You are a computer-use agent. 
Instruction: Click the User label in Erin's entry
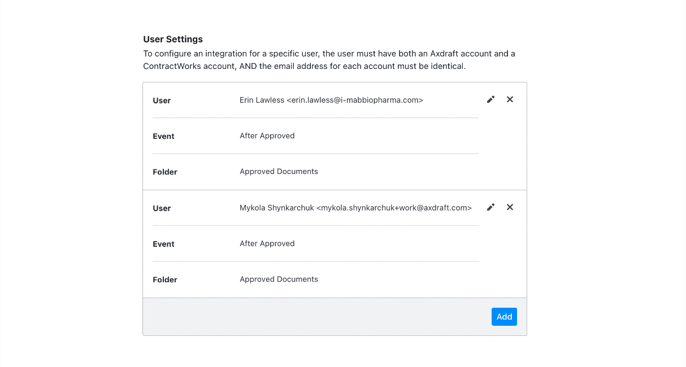tap(161, 101)
